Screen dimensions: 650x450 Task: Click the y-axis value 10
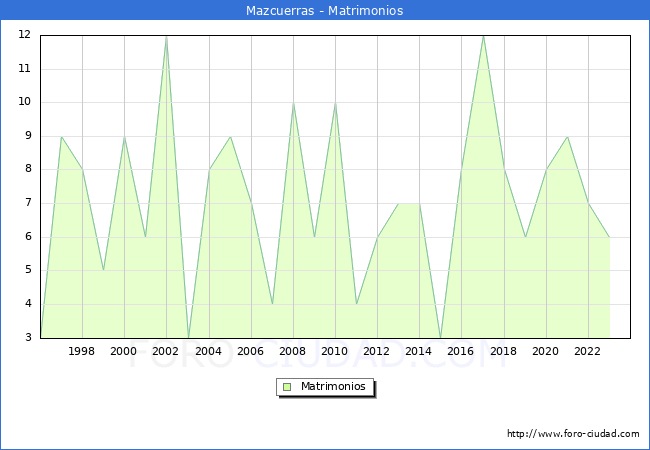pyautogui.click(x=25, y=102)
